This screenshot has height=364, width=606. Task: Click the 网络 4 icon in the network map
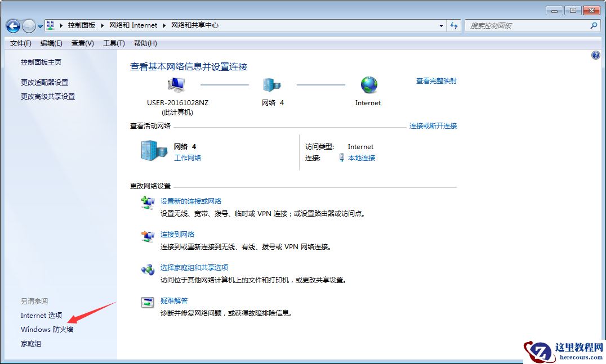pyautogui.click(x=273, y=84)
